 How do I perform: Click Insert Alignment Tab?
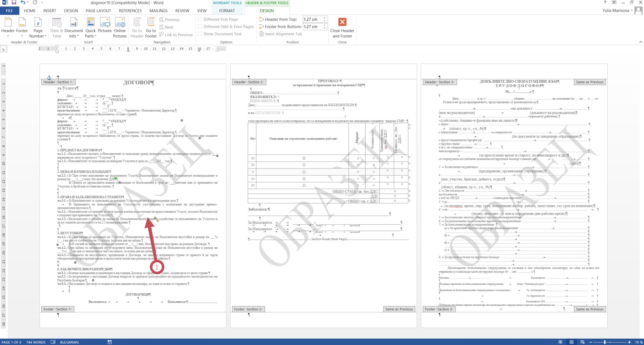[x=281, y=34]
